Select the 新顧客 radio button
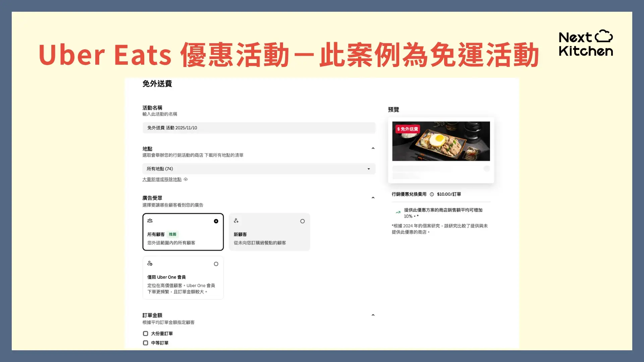Screen dimensions: 644x362 click(302, 221)
